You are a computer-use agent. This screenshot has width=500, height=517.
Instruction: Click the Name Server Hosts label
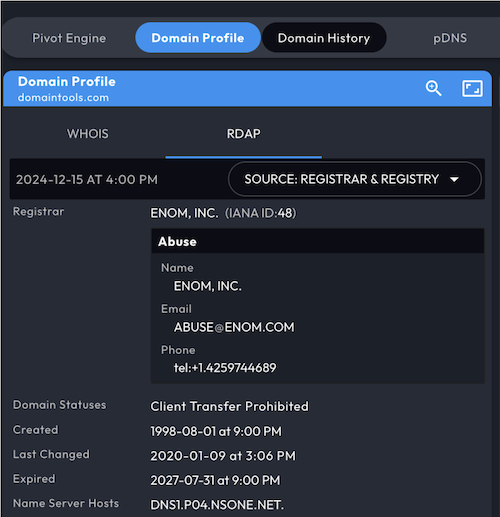click(x=66, y=503)
